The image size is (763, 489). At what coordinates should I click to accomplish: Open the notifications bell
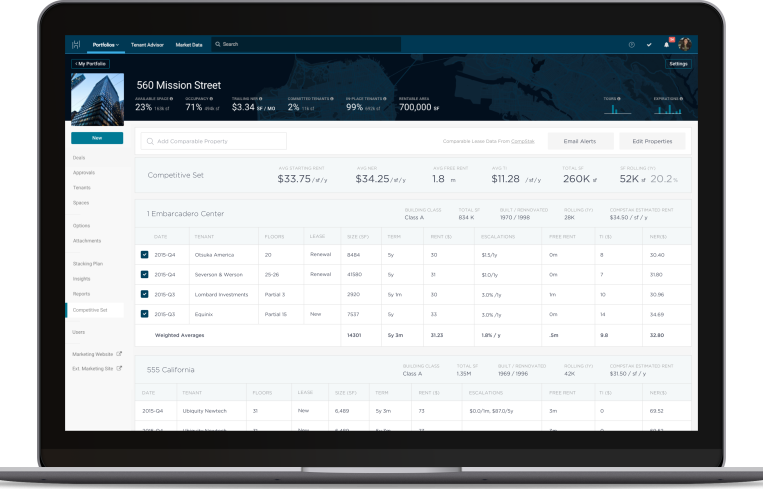666,45
